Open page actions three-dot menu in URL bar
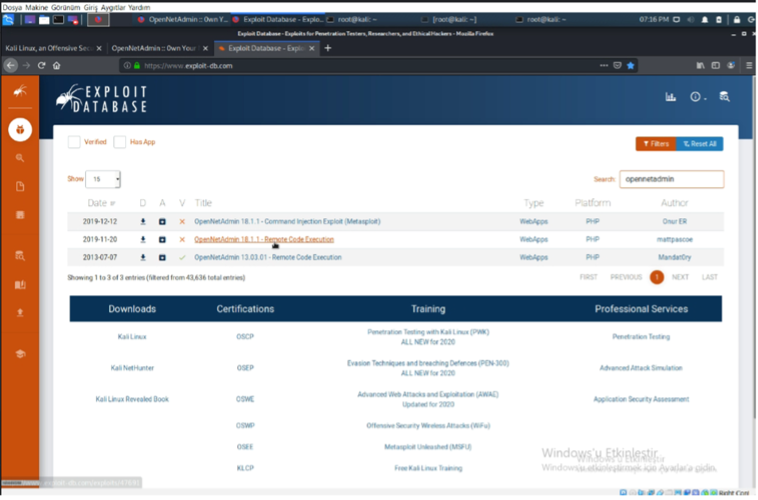The image size is (758, 500). tap(604, 66)
